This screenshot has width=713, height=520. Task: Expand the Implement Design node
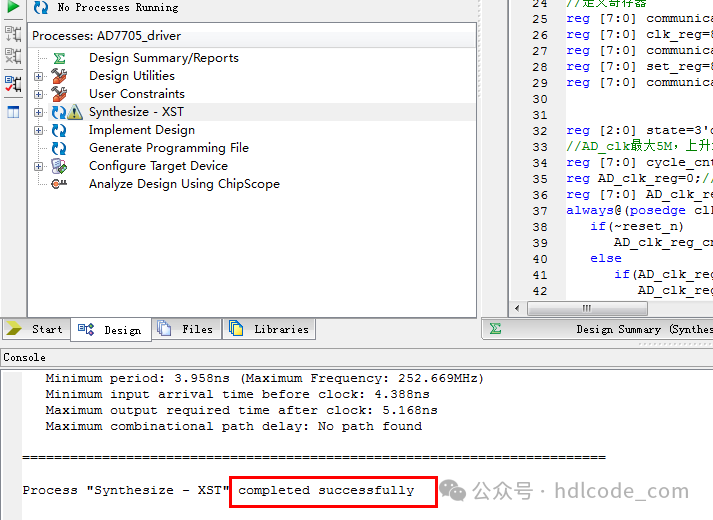point(39,130)
